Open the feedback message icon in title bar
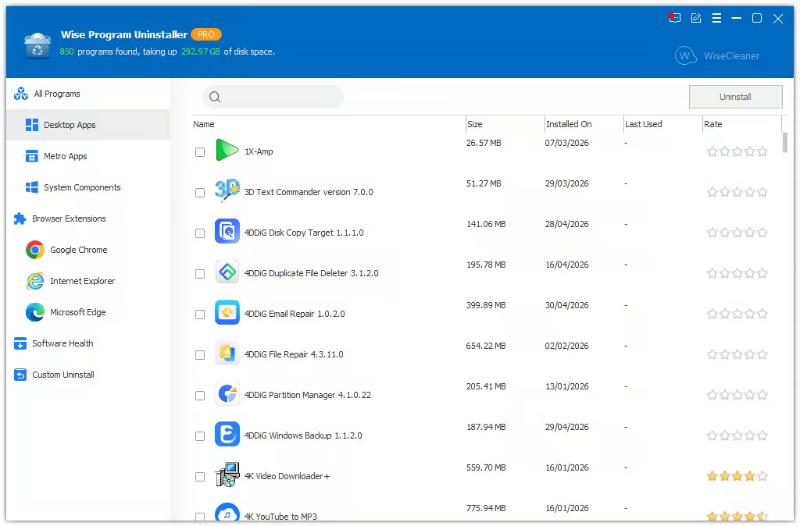 tap(674, 18)
